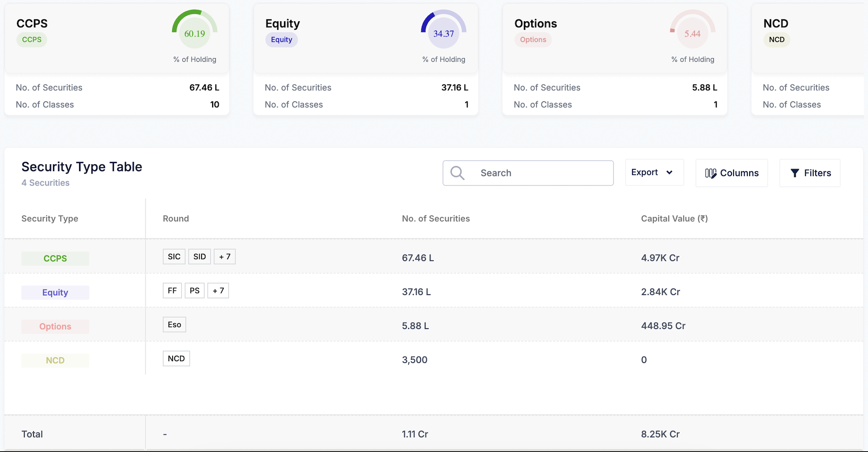
Task: Click the FF round tag
Action: tap(172, 290)
